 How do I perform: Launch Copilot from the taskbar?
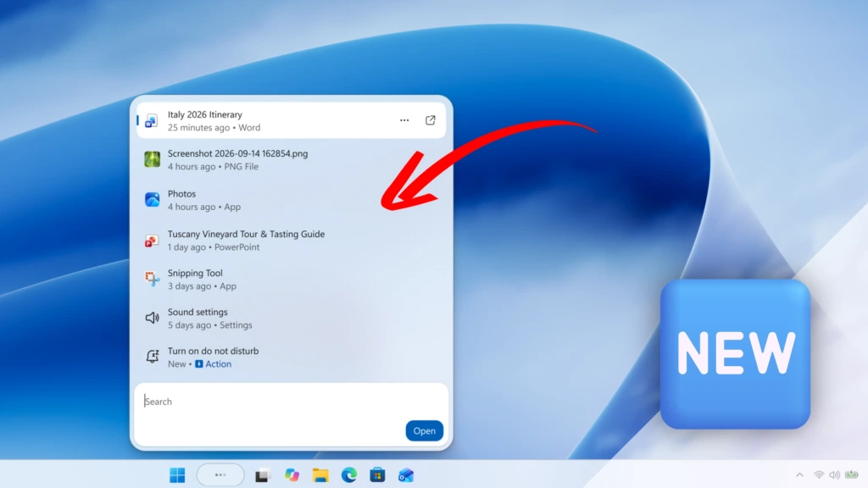pos(292,475)
